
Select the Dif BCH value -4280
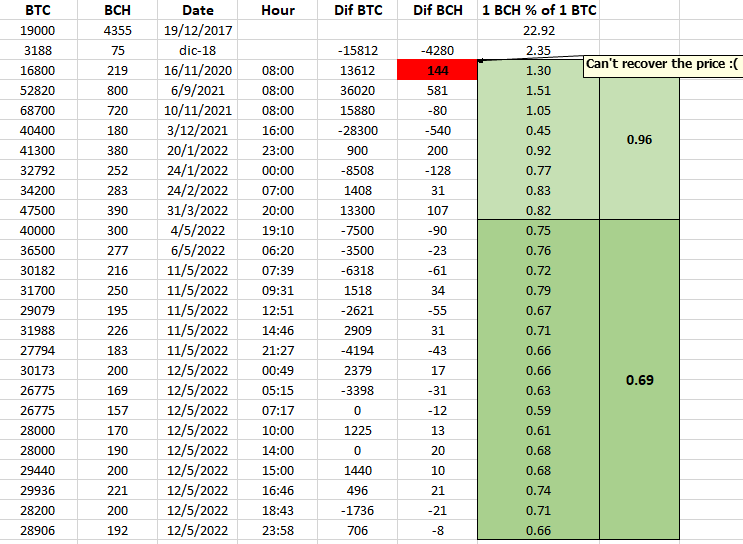tap(437, 50)
